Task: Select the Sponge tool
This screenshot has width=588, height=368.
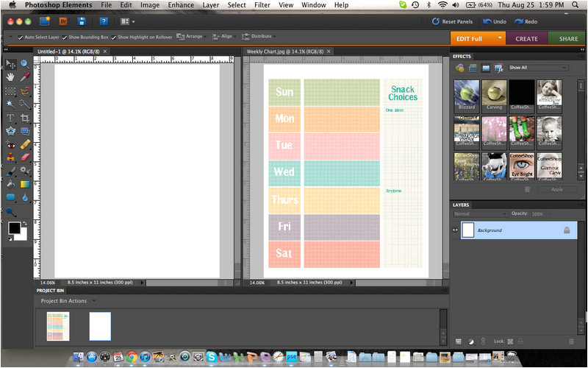Action: tap(10, 212)
